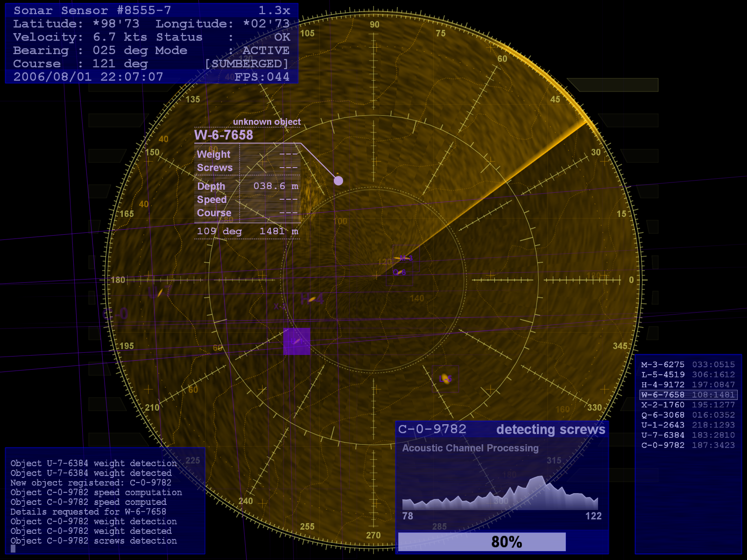Select the U-7 contact blip near the 180 bearing
747x560 pixels.
point(160,292)
